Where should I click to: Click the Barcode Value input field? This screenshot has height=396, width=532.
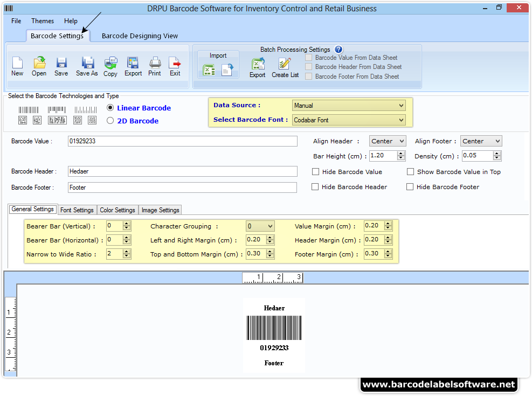183,141
